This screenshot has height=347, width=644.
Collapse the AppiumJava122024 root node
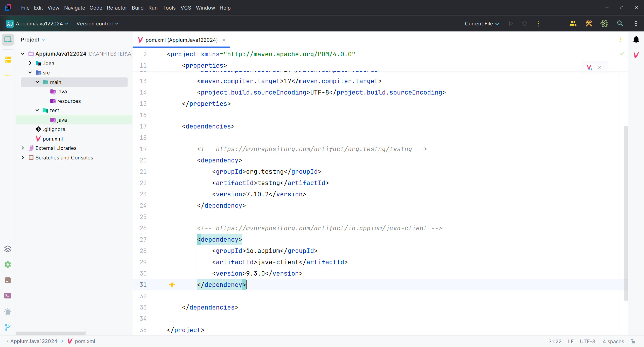[23, 54]
